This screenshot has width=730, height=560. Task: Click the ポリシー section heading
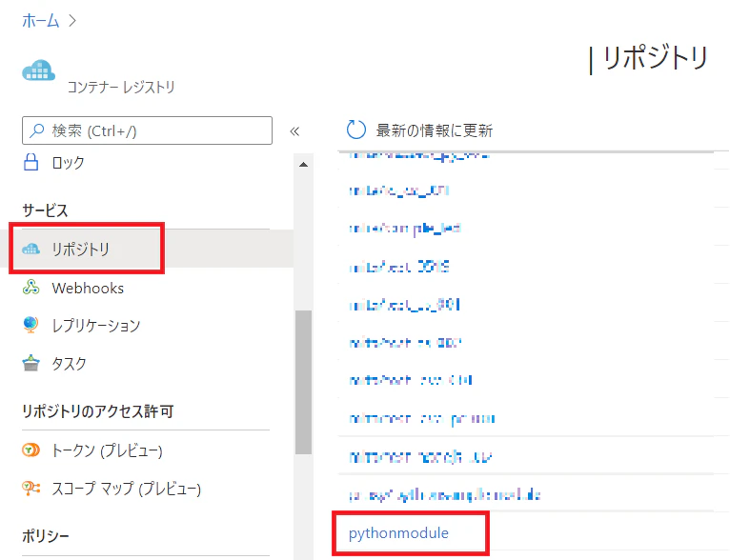point(46,536)
